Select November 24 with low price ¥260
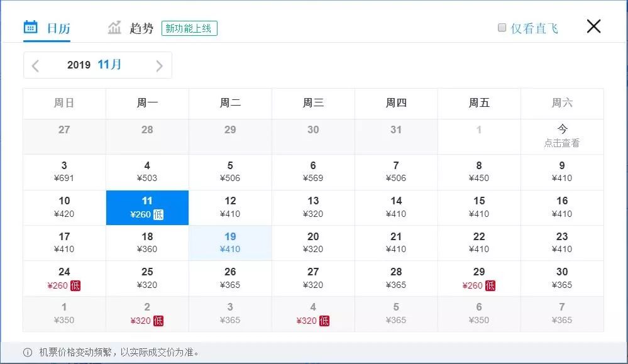Viewport: 628px width, 364px height. pyautogui.click(x=64, y=278)
